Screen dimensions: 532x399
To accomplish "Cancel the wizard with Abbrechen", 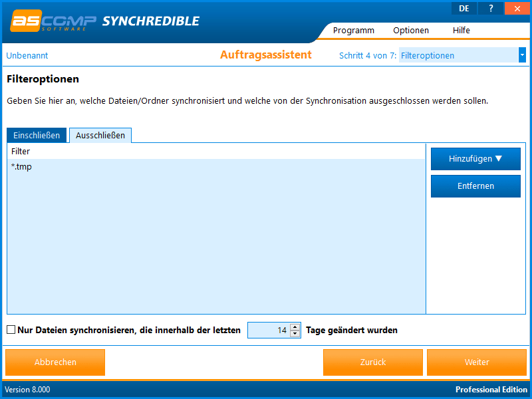I will click(55, 362).
